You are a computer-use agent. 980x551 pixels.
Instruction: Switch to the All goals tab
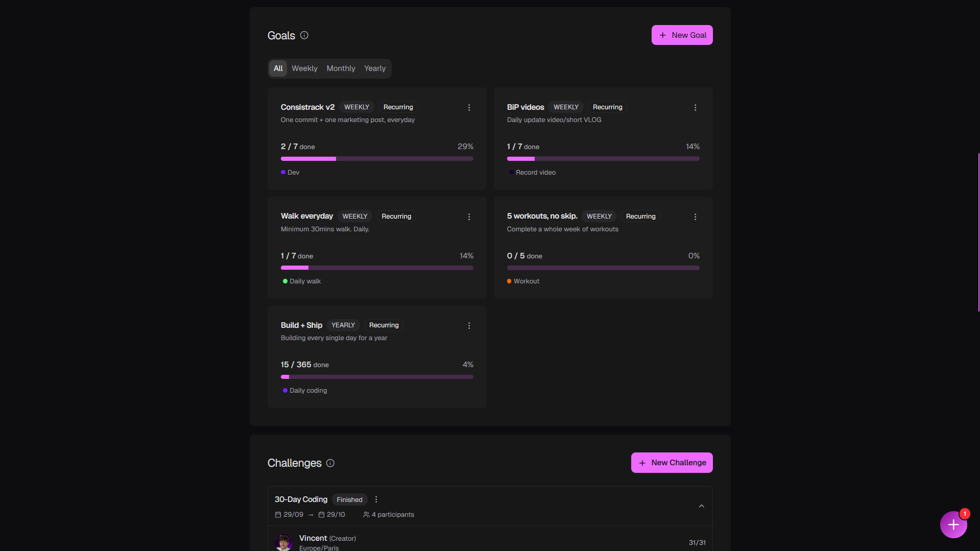coord(278,68)
